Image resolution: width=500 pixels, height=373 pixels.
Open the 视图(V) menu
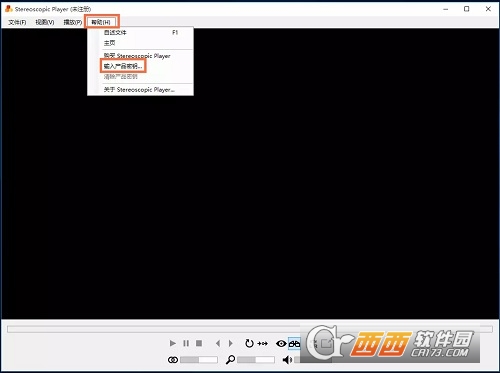pos(45,22)
